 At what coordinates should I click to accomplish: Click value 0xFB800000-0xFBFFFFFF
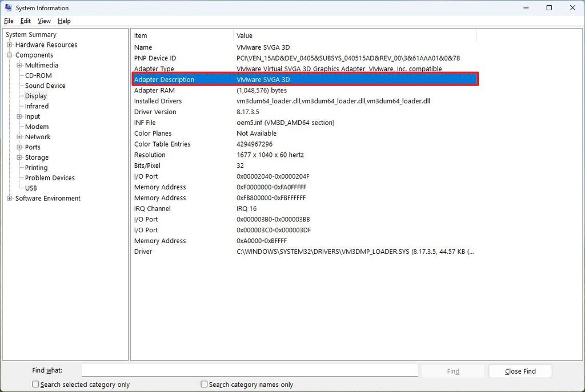point(271,198)
